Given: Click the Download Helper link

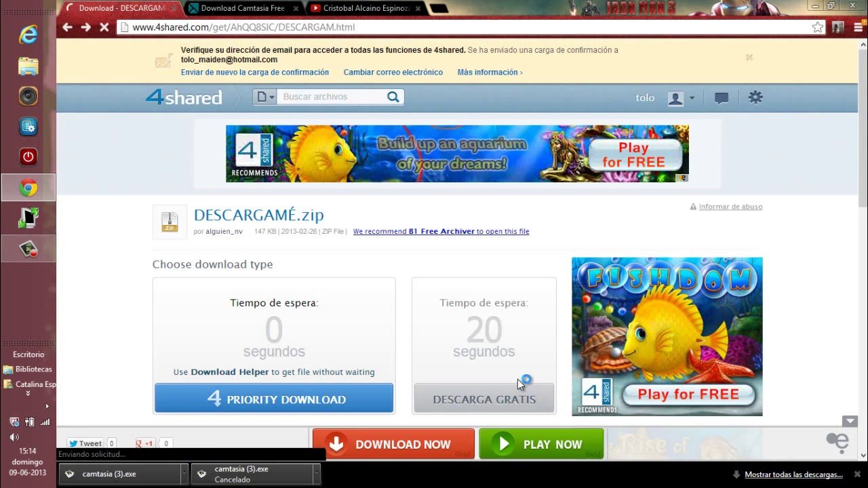Looking at the screenshot, I should 230,372.
